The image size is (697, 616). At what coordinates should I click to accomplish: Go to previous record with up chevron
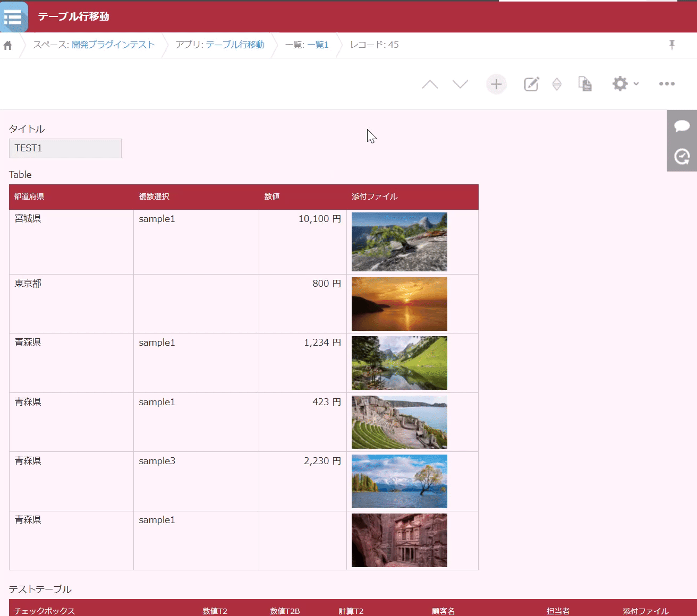[430, 84]
